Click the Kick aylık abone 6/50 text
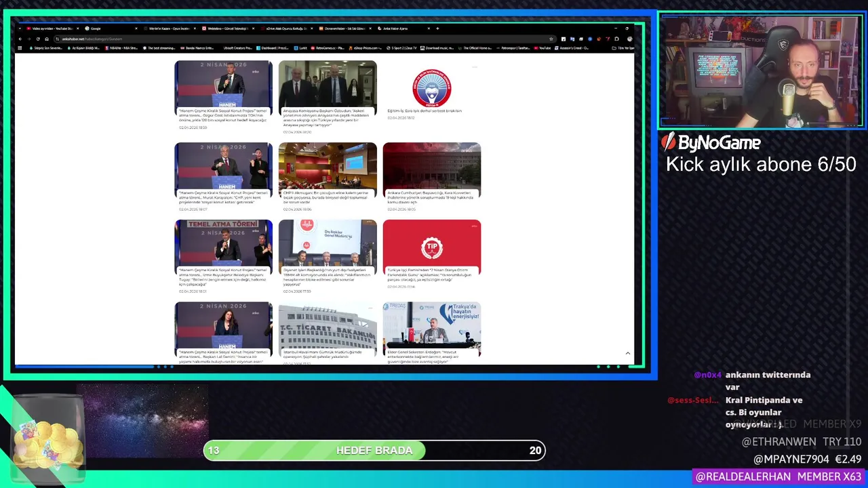 pos(761,165)
